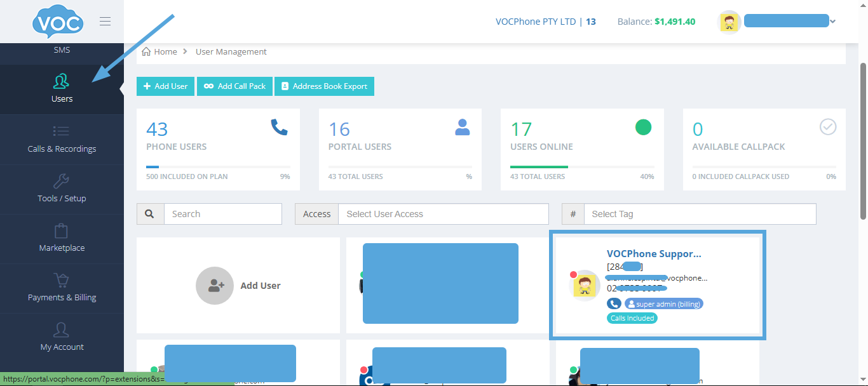868x386 pixels.
Task: Open Payments & Billing cart icon
Action: pos(62,280)
